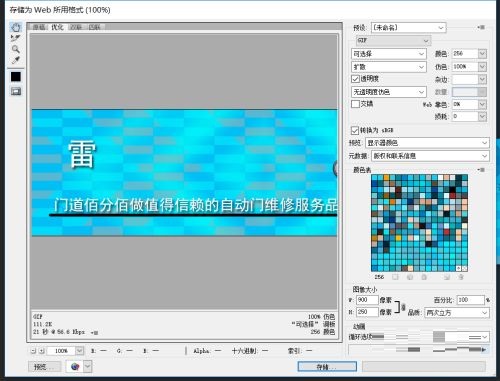Open the 颜色 256 colors dropdown arrow

(x=482, y=54)
